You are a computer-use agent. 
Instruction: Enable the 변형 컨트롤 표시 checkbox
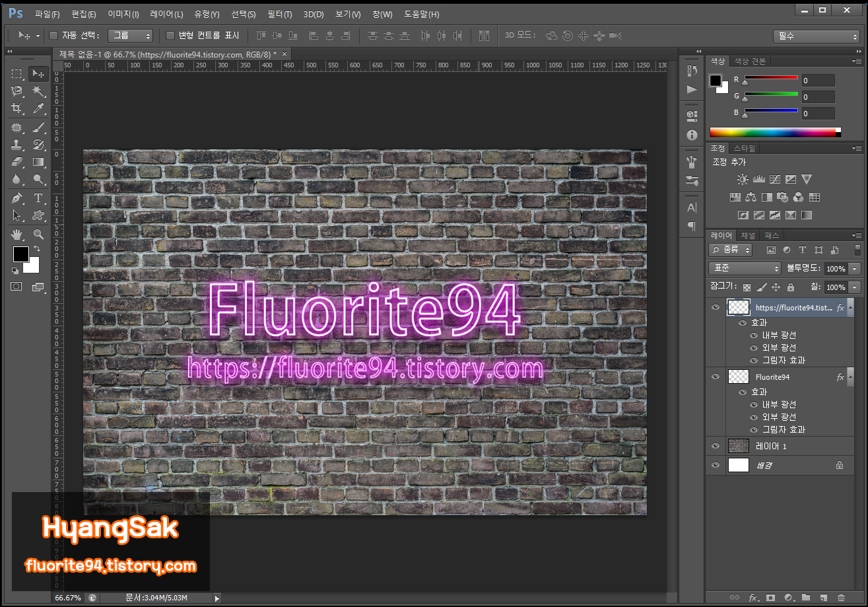(x=170, y=35)
